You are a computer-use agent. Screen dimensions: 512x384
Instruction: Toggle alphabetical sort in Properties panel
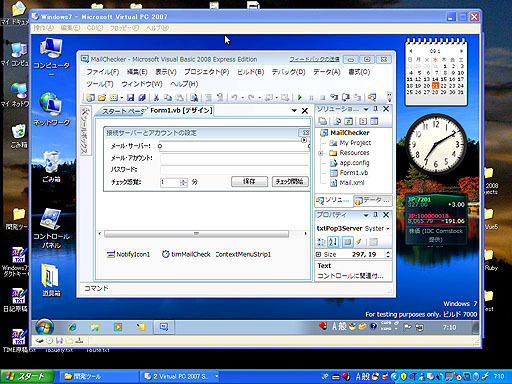pyautogui.click(x=333, y=242)
